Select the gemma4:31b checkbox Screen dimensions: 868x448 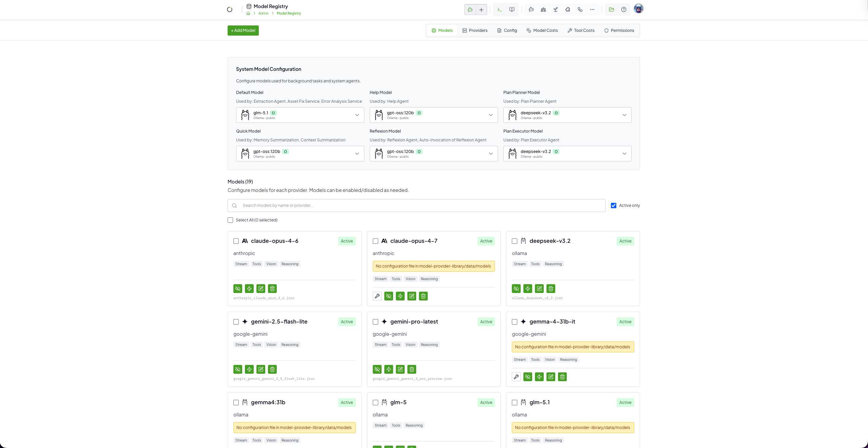tap(236, 403)
